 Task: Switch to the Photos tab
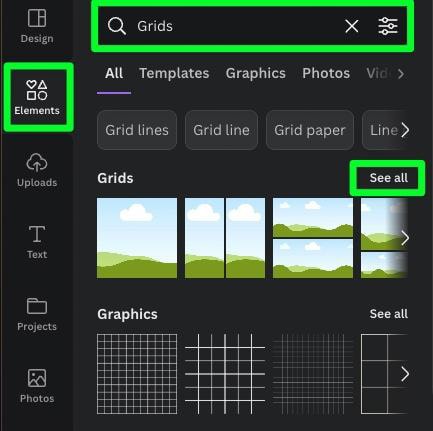(x=326, y=73)
